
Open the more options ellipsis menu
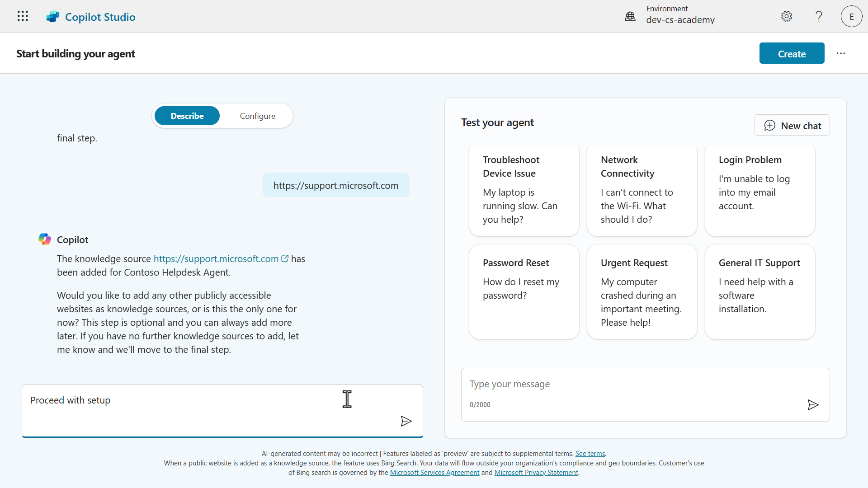click(840, 53)
